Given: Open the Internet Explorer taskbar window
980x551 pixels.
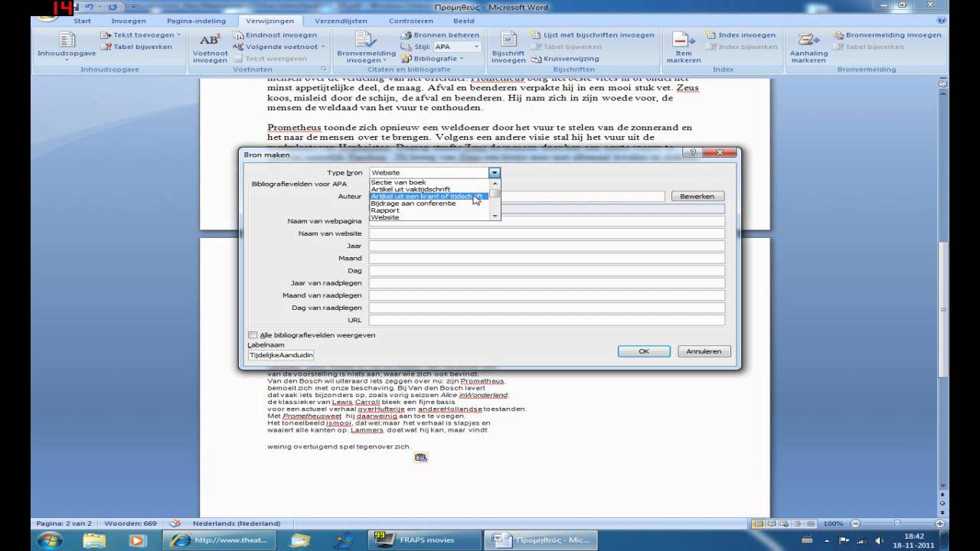Looking at the screenshot, I should pos(218,540).
